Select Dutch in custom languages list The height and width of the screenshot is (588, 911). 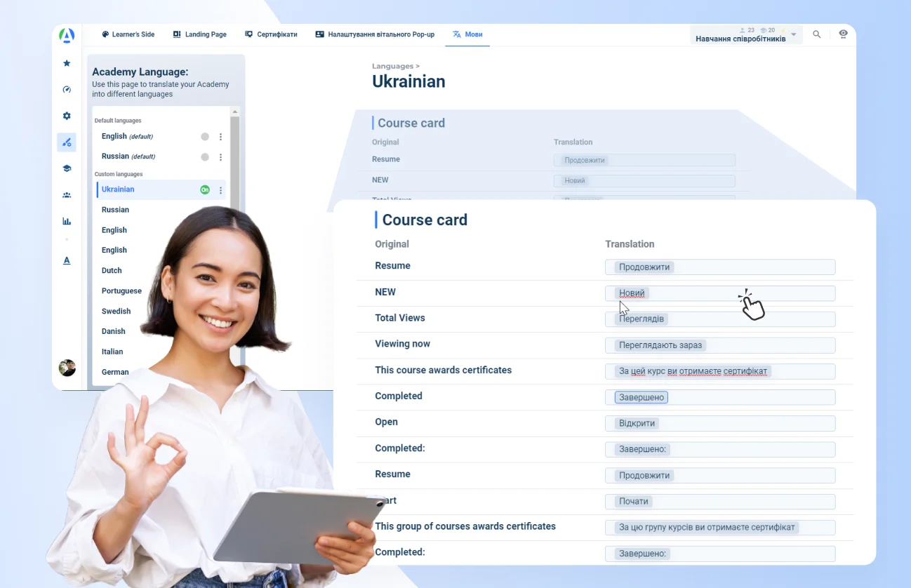click(112, 270)
